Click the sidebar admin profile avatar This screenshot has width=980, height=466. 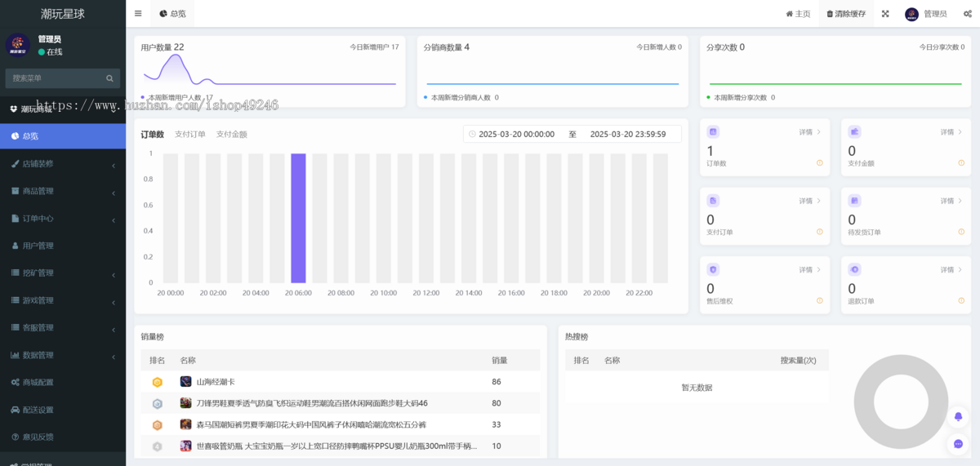(18, 45)
